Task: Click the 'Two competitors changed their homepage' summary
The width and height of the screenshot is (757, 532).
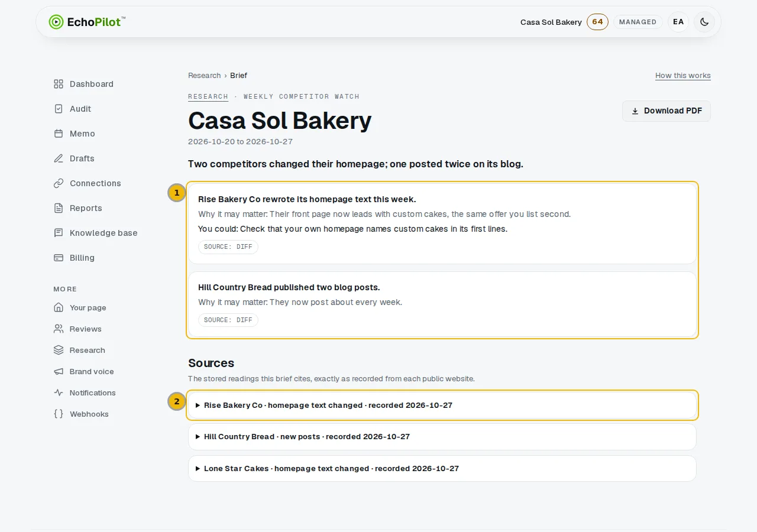Action: 355,164
